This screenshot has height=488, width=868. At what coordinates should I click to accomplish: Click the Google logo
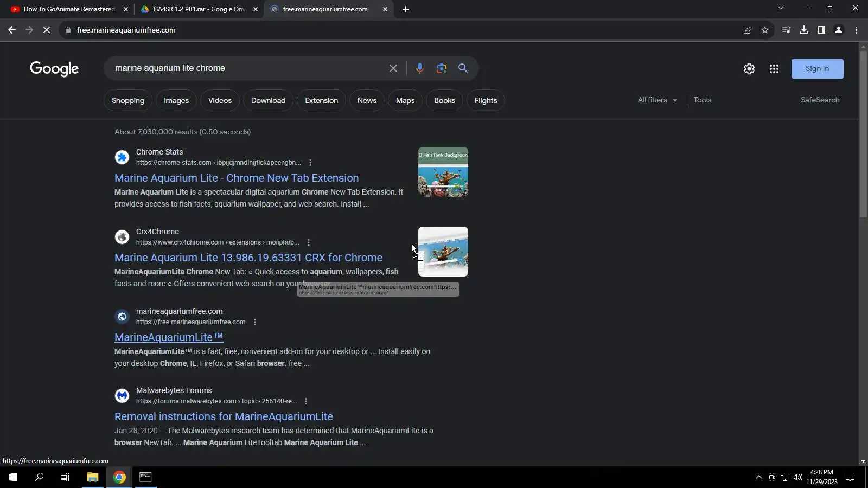54,69
